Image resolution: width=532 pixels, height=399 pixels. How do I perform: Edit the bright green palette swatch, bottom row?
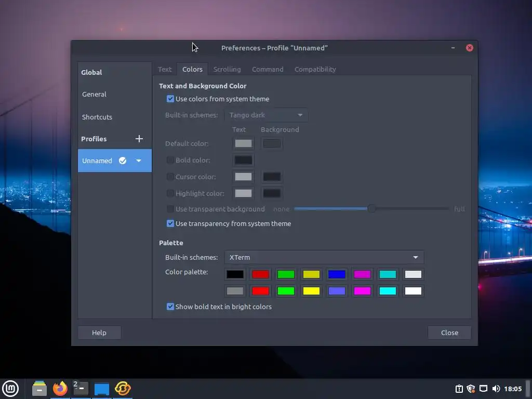coord(286,291)
